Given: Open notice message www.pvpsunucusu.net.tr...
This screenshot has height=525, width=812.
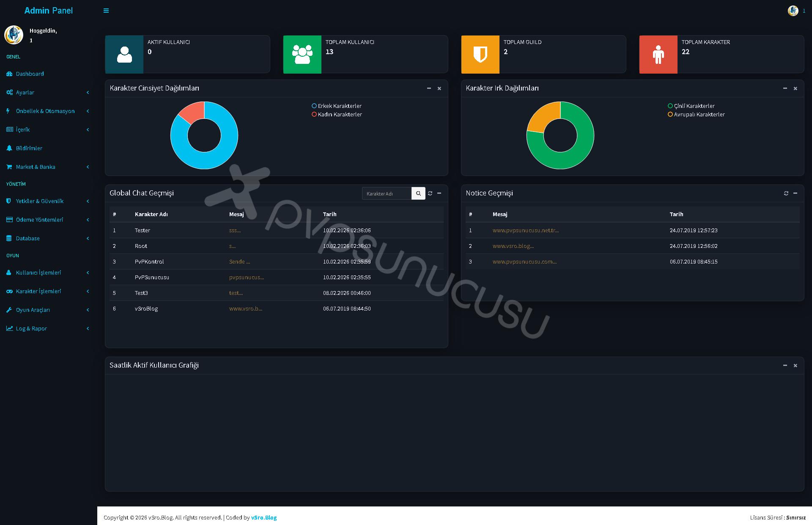Looking at the screenshot, I should click(526, 231).
